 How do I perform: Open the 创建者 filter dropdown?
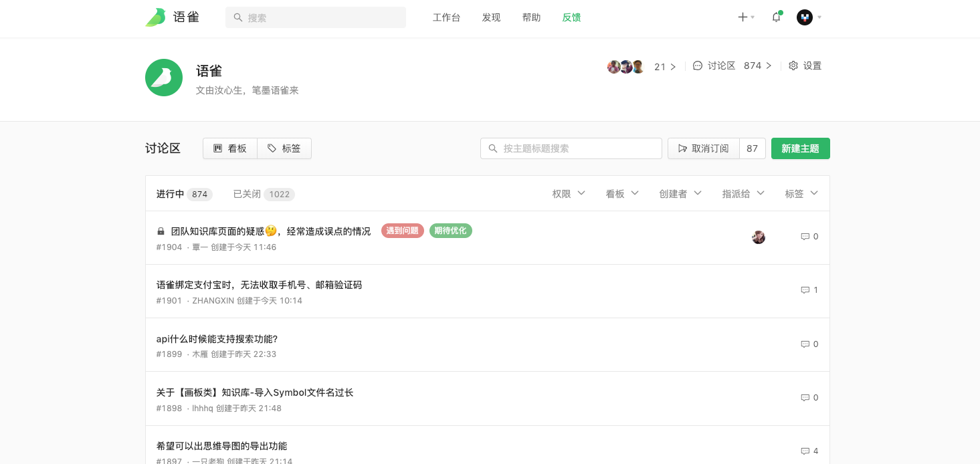pyautogui.click(x=680, y=193)
